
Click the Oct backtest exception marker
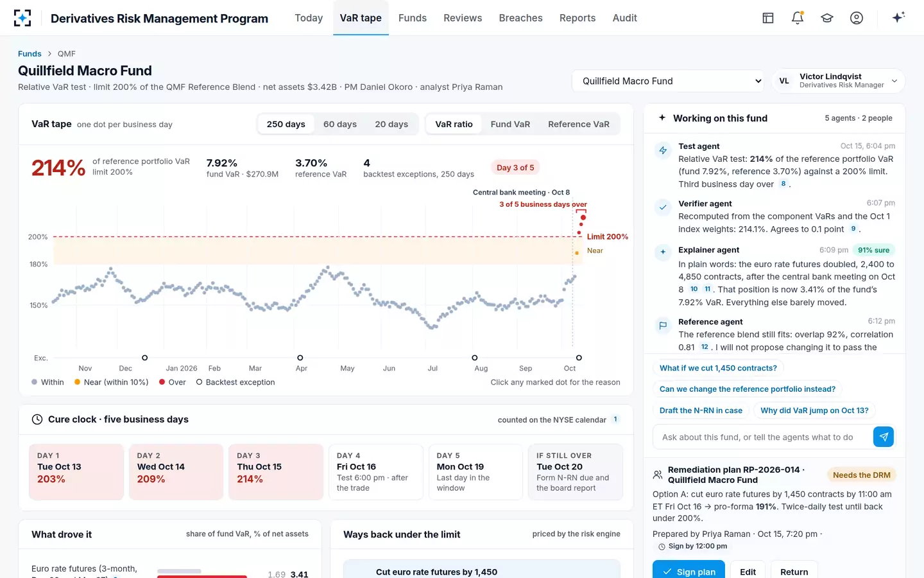[579, 358]
